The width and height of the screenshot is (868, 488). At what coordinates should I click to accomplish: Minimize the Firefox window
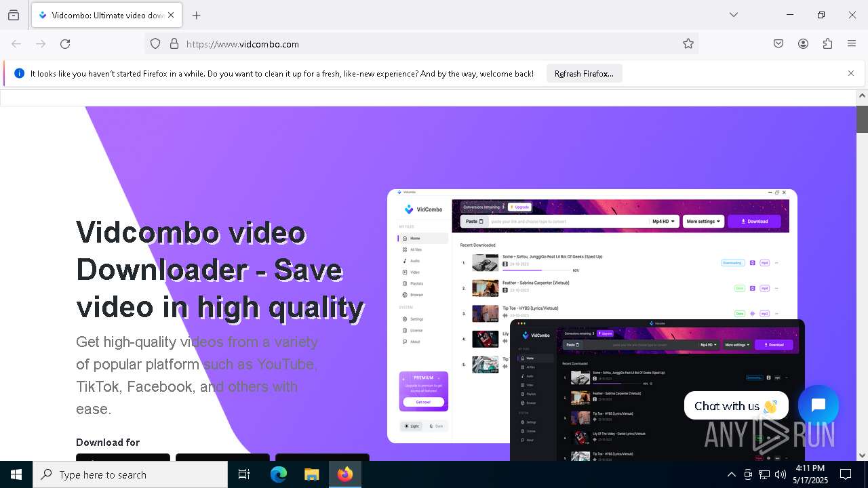(790, 15)
